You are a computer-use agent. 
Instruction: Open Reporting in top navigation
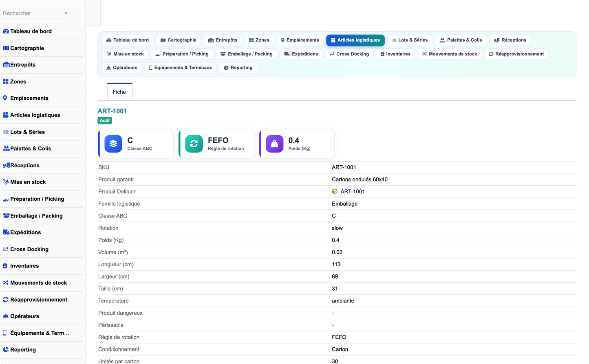pyautogui.click(x=238, y=68)
